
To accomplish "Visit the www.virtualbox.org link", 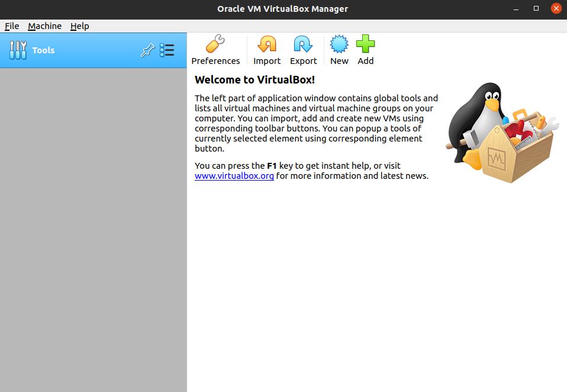I will tap(234, 176).
